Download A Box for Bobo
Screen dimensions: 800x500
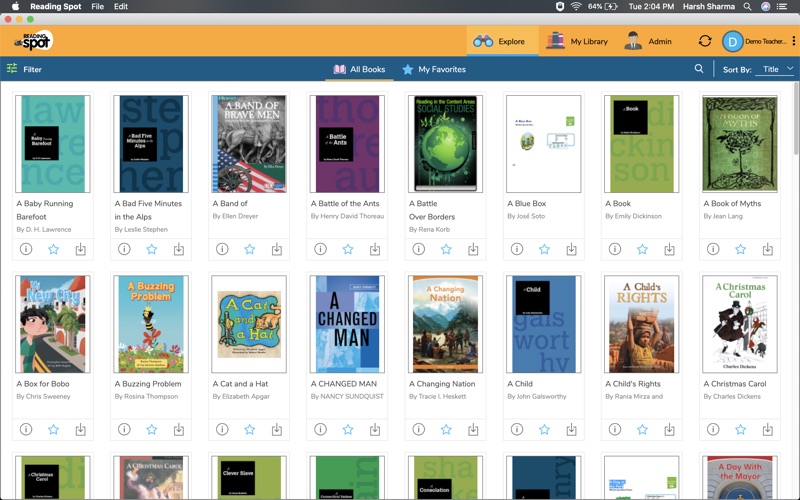pyautogui.click(x=81, y=429)
